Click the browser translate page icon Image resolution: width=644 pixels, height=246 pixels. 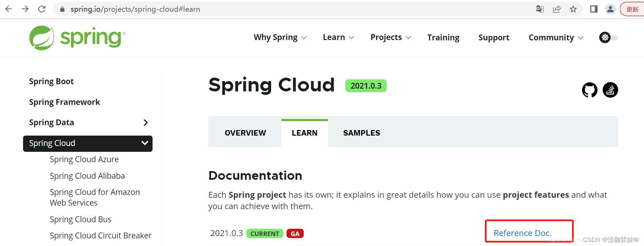pos(540,9)
